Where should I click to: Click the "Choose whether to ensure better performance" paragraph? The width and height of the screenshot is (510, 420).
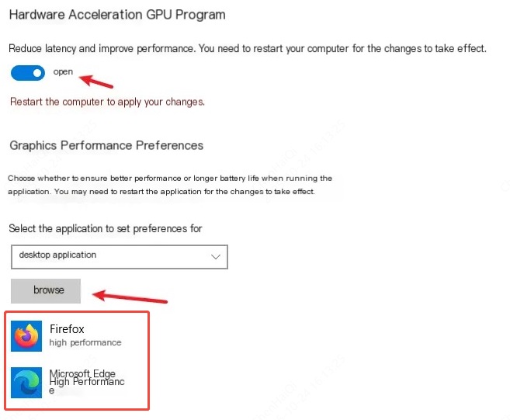(170, 178)
